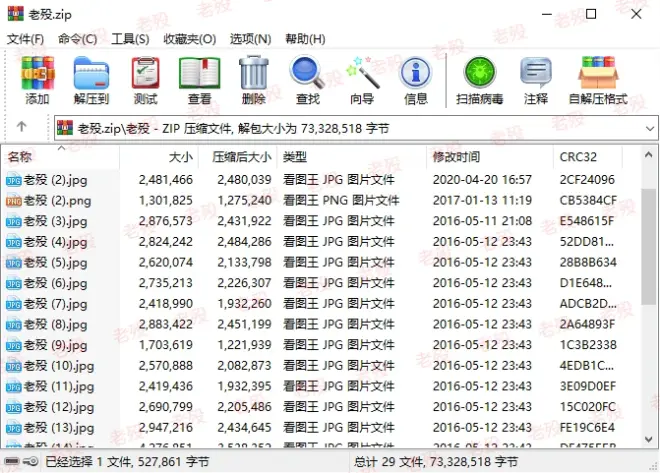The width and height of the screenshot is (660, 473).
Task: Expand the archive path dropdown arrow
Action: 647,128
